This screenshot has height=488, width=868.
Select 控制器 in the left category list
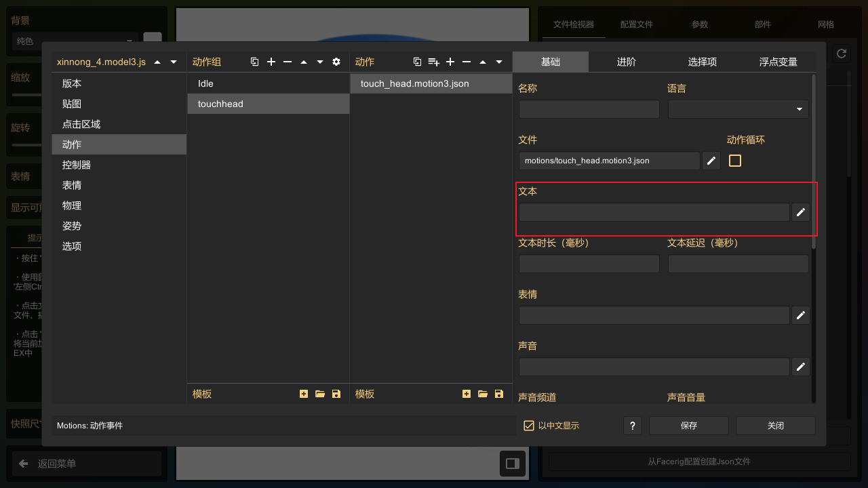(x=77, y=165)
